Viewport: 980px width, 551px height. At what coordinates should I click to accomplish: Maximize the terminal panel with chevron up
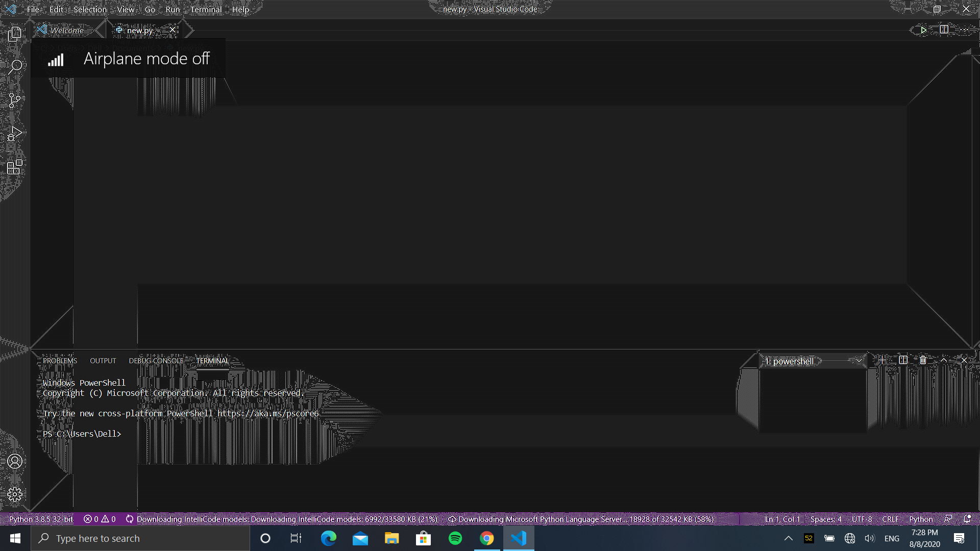(944, 360)
